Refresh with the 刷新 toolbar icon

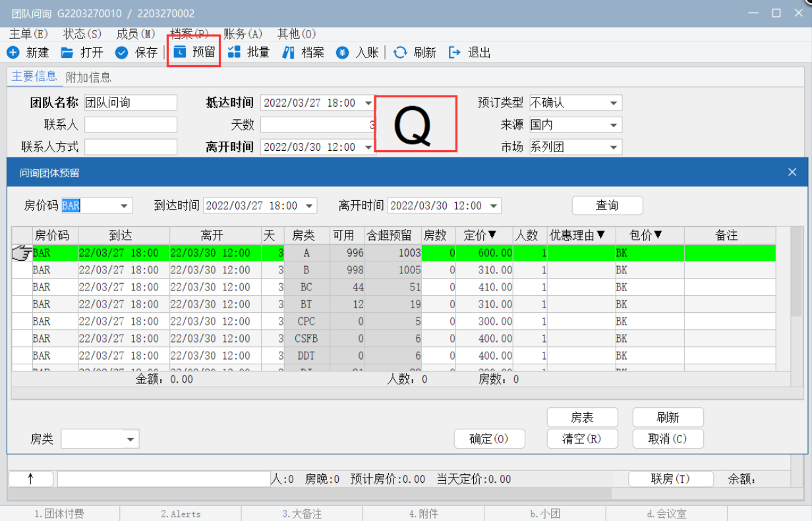(400, 53)
